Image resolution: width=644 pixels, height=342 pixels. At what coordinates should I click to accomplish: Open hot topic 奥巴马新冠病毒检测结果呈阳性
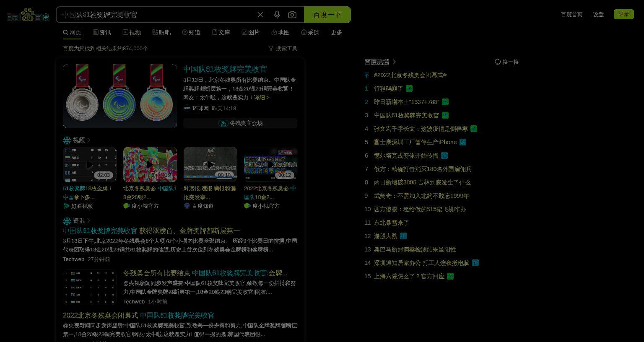coord(415,249)
